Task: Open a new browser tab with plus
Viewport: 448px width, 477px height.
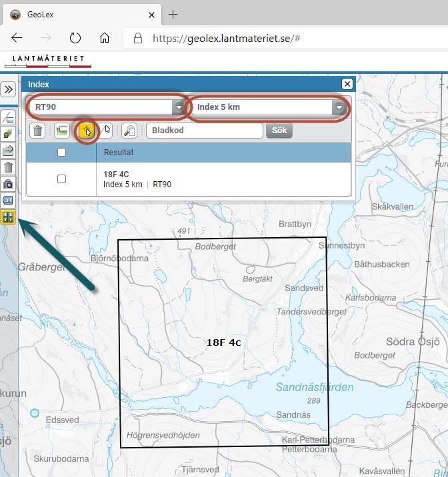Action: tap(173, 14)
